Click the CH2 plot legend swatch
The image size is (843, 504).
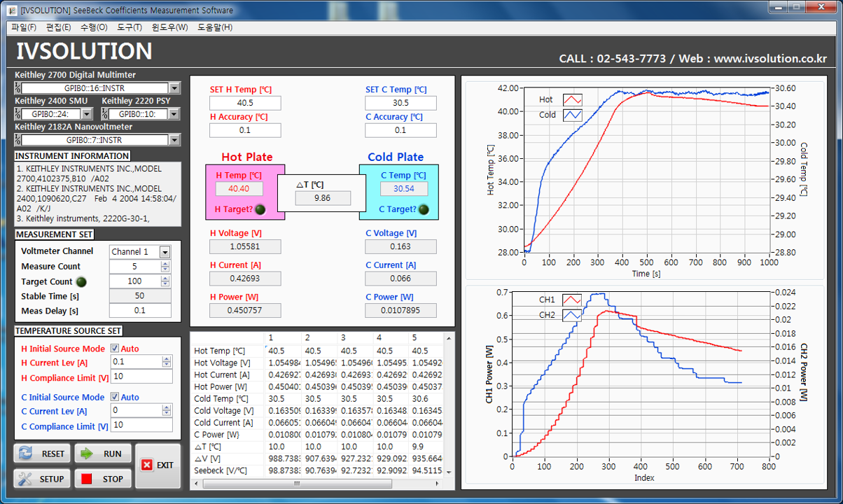click(572, 315)
